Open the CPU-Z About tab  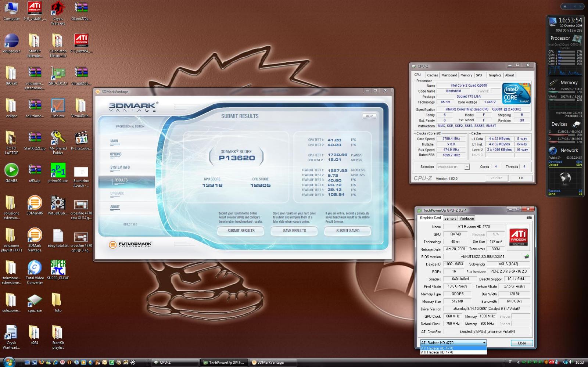coord(510,75)
